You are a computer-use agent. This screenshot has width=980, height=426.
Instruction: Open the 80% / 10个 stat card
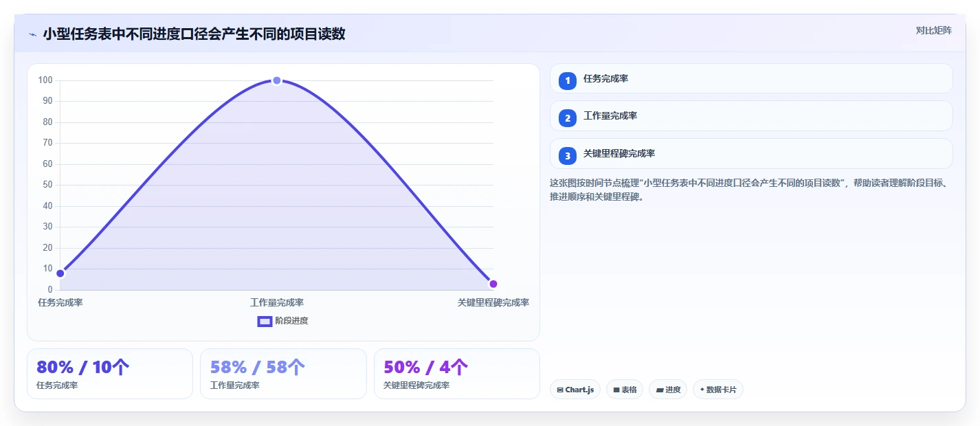pyautogui.click(x=110, y=374)
